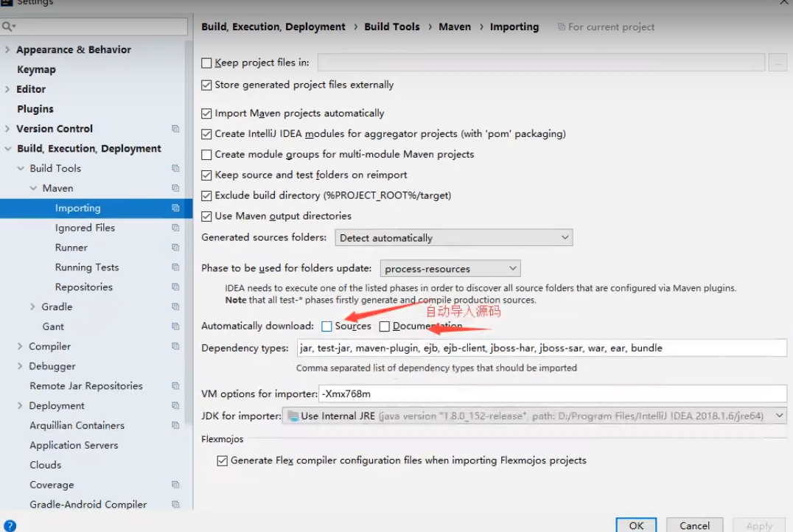Collapse the Maven node

pyautogui.click(x=33, y=188)
